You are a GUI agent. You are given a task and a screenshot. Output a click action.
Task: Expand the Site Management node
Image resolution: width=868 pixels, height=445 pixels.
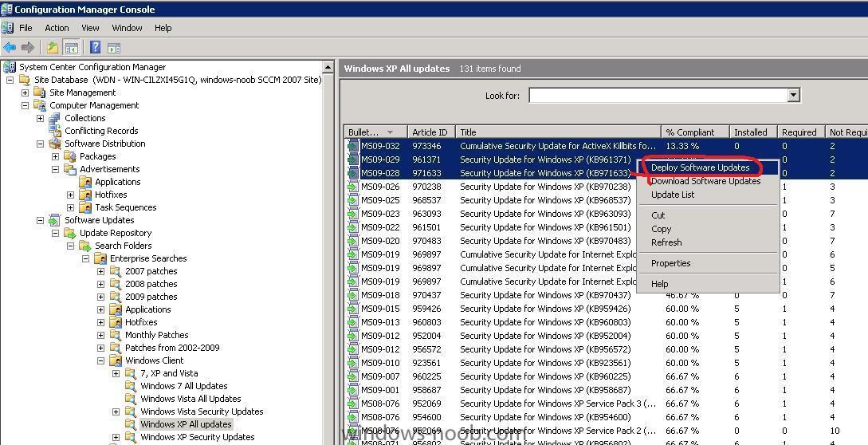(x=25, y=93)
